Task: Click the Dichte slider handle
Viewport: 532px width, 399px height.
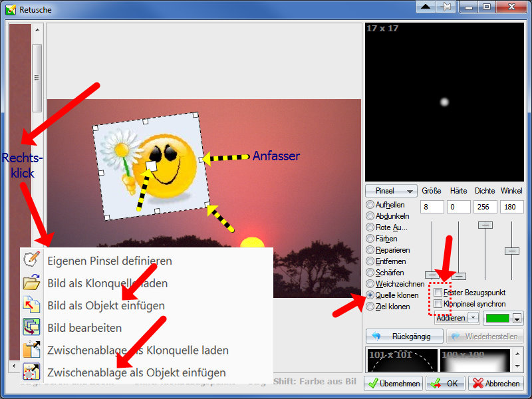Action: (x=485, y=225)
